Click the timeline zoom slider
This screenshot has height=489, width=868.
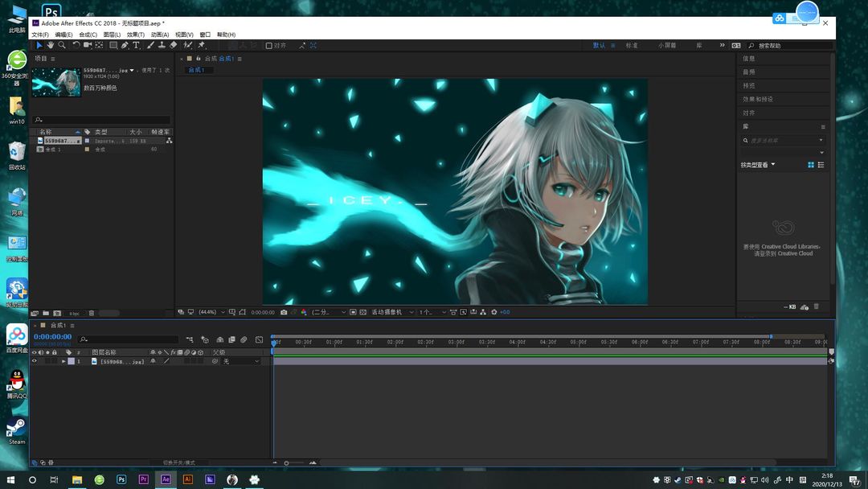click(294, 462)
